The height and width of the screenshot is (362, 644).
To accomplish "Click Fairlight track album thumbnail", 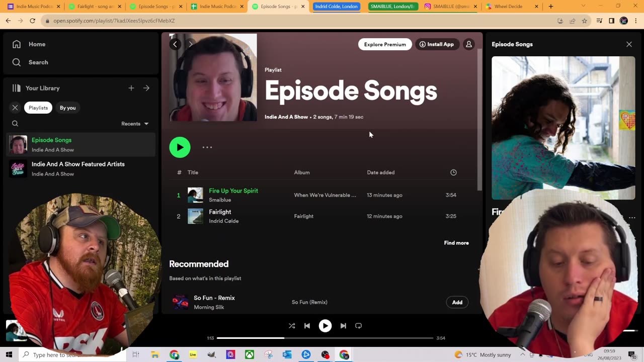I will click(195, 216).
